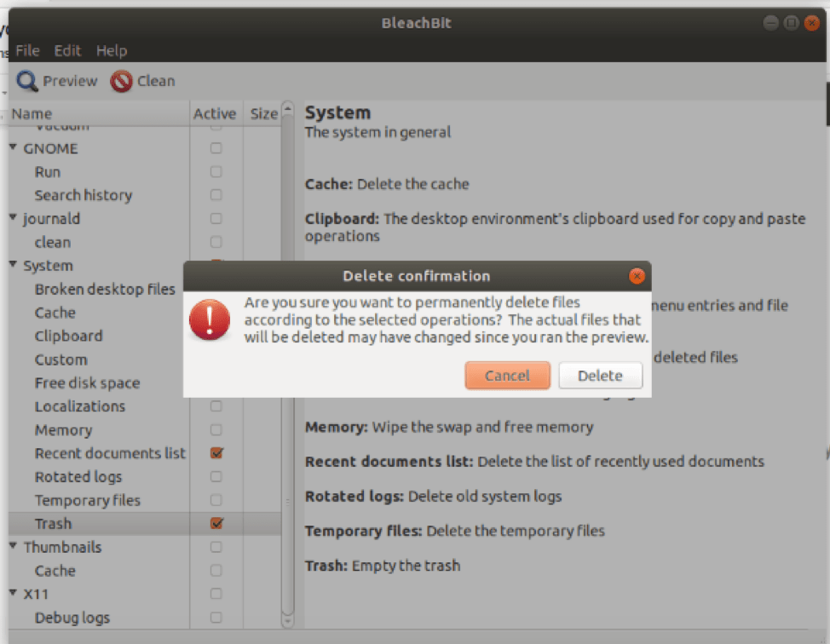Enable the Temporary files checkbox
The width and height of the screenshot is (830, 644).
click(x=216, y=500)
